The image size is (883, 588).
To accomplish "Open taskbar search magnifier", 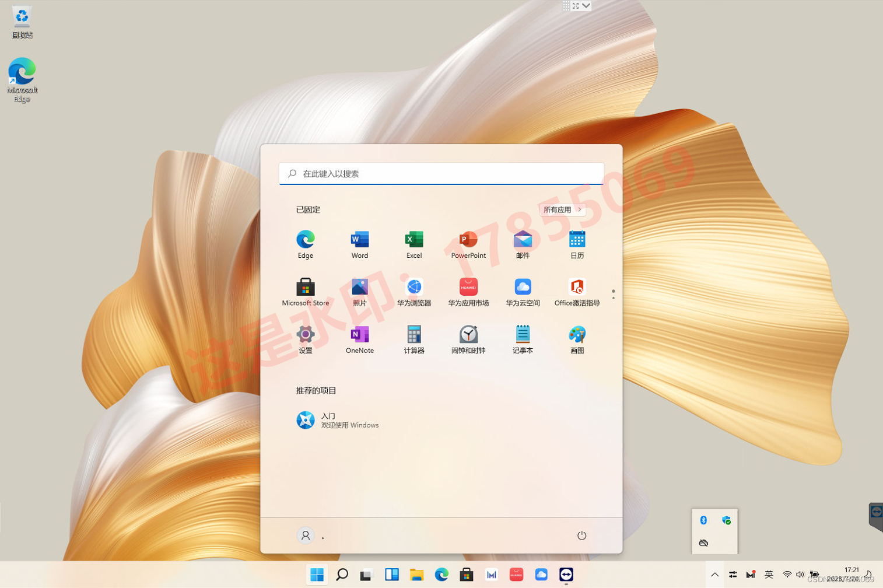I will click(342, 575).
